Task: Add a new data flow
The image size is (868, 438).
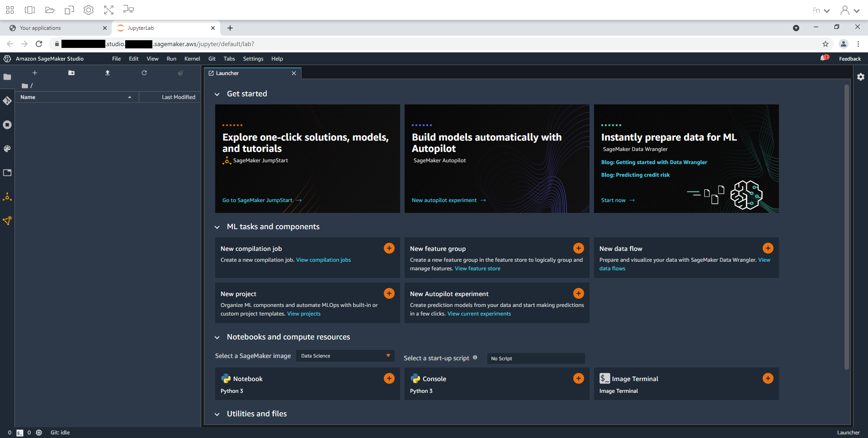Action: pos(768,248)
